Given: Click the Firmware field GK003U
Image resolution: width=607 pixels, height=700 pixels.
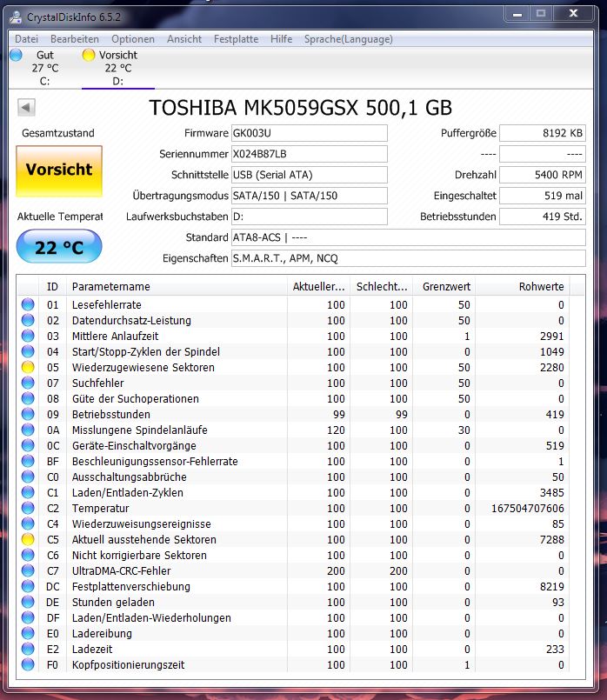Looking at the screenshot, I should tap(310, 133).
